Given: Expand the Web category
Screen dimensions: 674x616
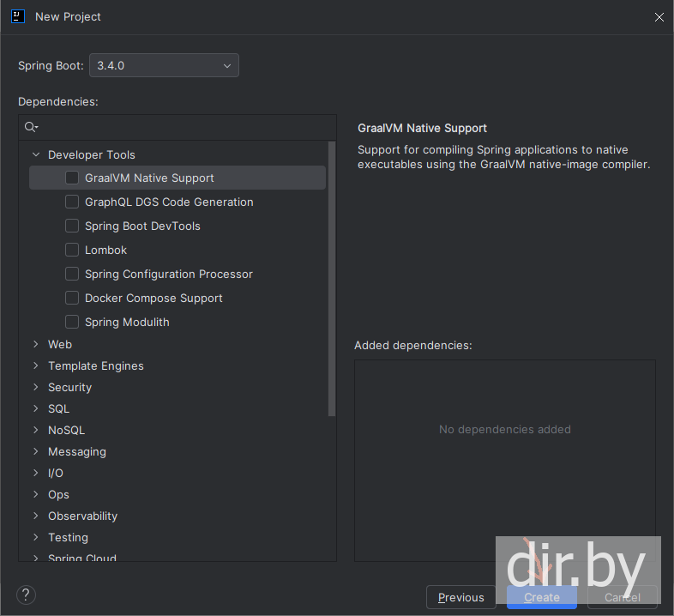Looking at the screenshot, I should [36, 344].
